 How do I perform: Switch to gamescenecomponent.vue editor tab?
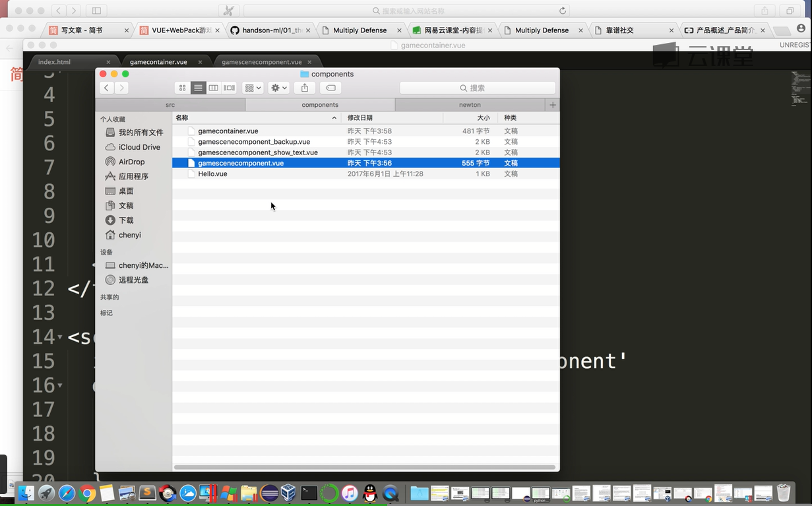(x=262, y=62)
